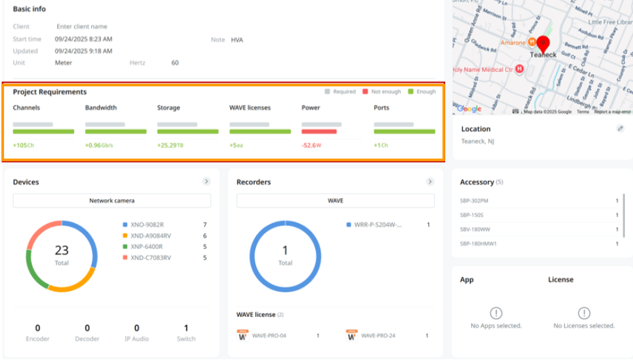Click the SBP-150S accessory row

point(539,215)
